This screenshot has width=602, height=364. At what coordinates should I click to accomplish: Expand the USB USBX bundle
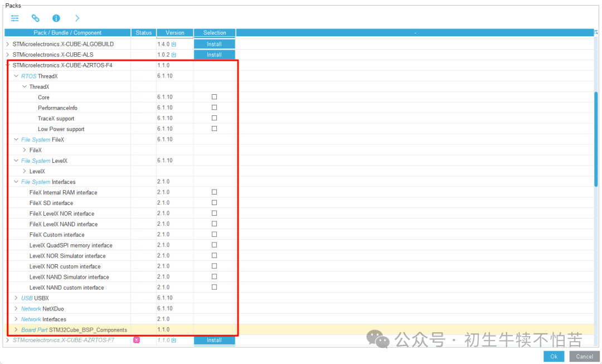[16, 298]
